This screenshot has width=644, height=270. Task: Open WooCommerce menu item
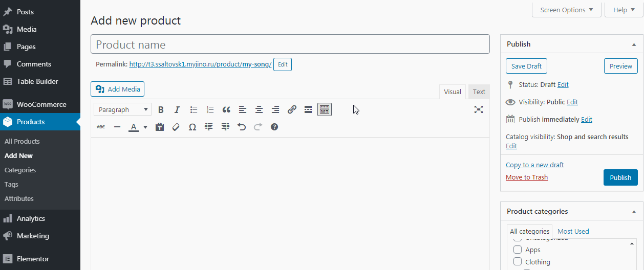pos(40,104)
